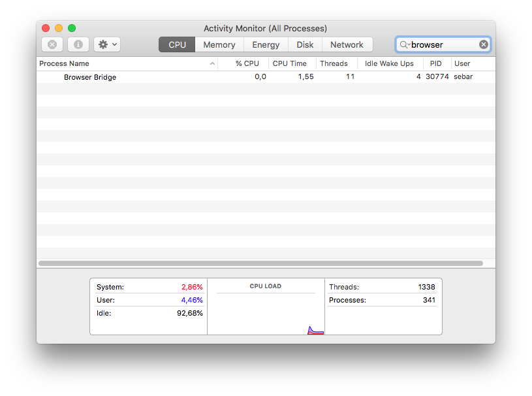Clear the search field with X icon
Image resolution: width=532 pixels, height=396 pixels.
point(483,44)
